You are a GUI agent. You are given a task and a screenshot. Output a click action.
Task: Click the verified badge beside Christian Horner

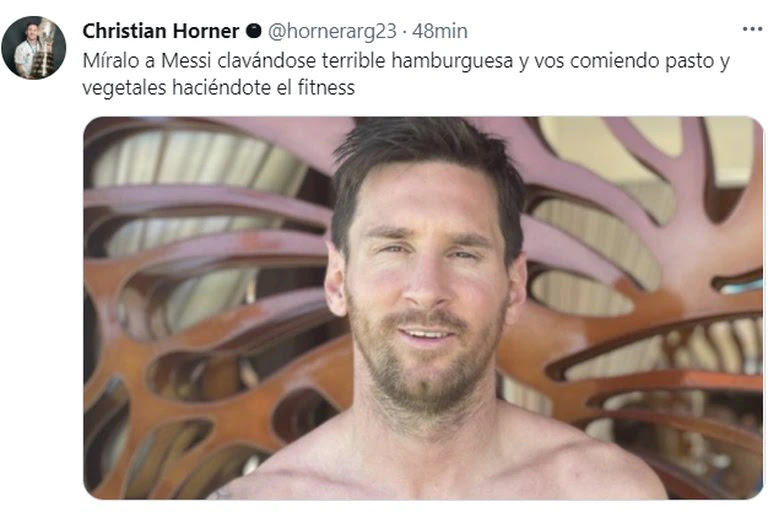tap(253, 31)
